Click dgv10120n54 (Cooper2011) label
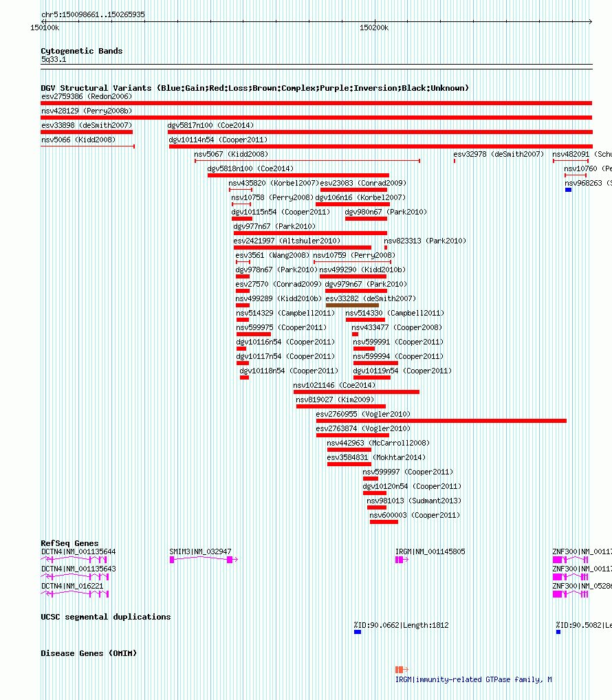This screenshot has width=612, height=700. point(412,486)
